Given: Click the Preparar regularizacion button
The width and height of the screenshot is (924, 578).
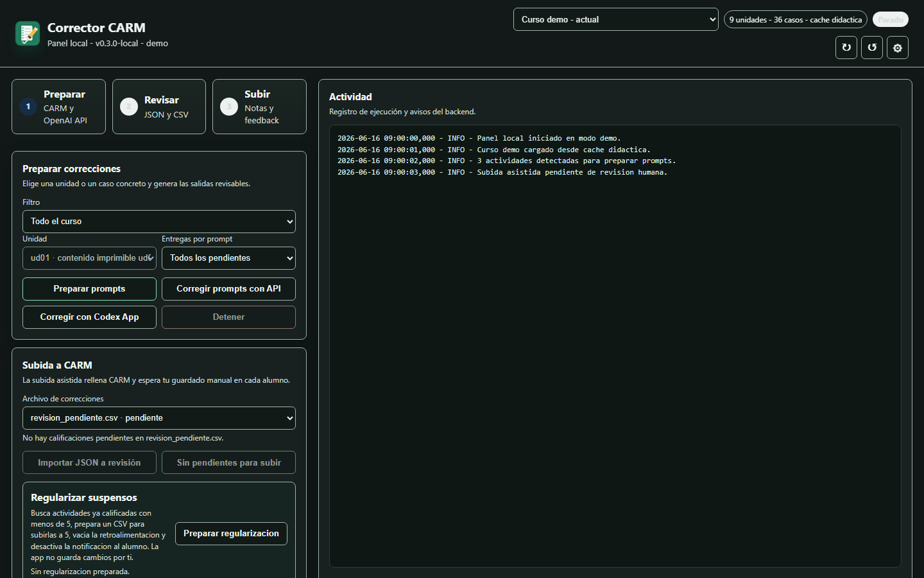Looking at the screenshot, I should click(231, 534).
